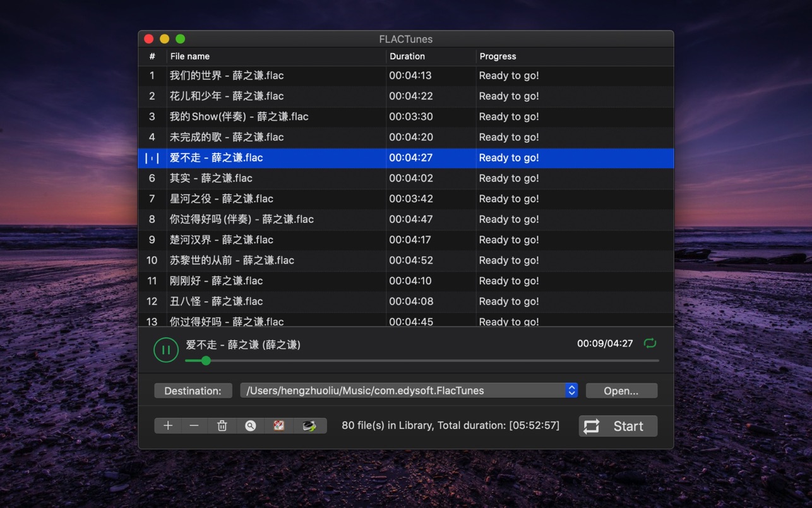
Task: Click the minus icon to remove file
Action: tap(194, 426)
